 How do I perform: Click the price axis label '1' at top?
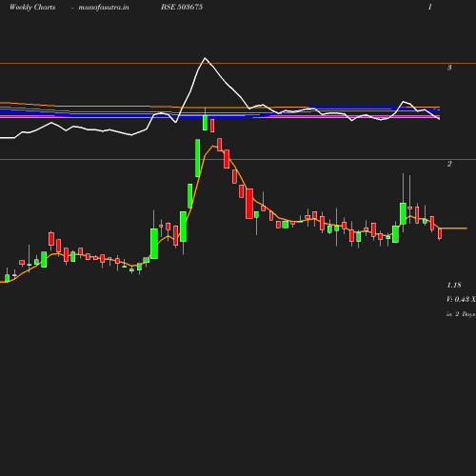pos(430,7)
